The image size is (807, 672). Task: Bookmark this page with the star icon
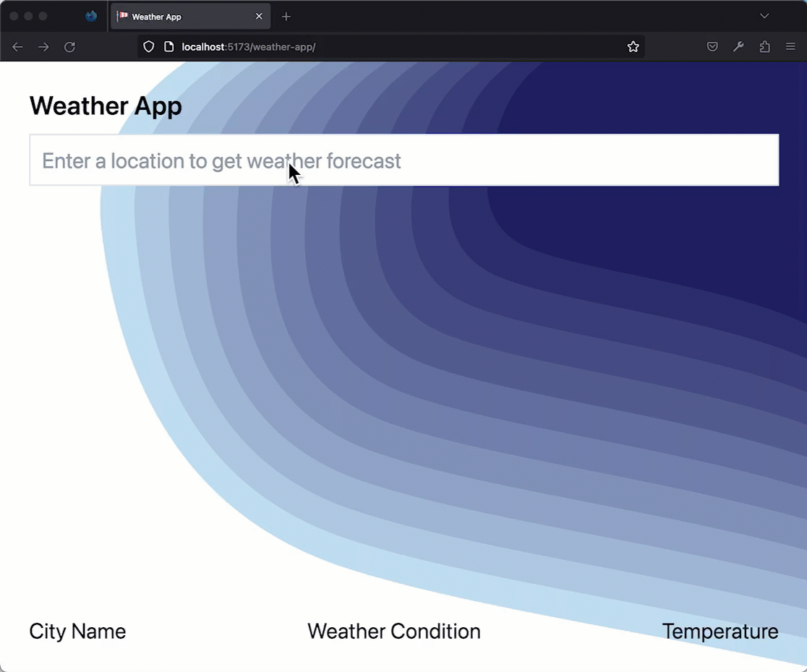point(633,47)
